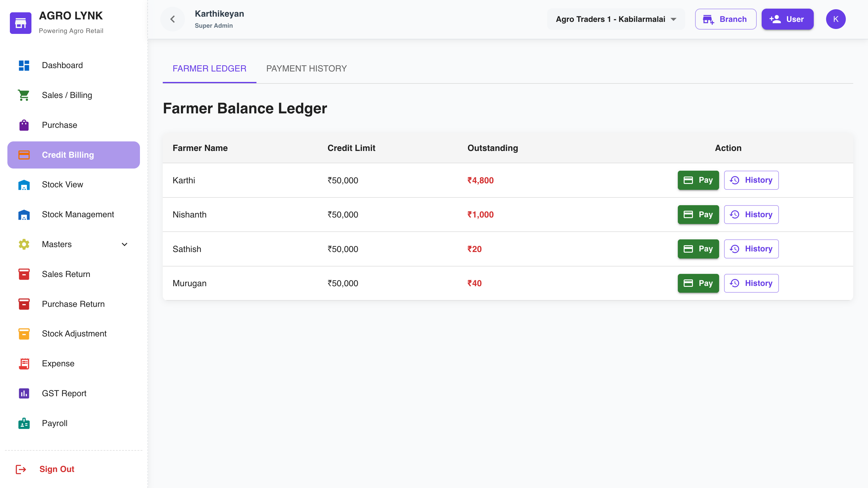Click the card icon in Nishanth's Pay button
The image size is (868, 488).
(688, 214)
